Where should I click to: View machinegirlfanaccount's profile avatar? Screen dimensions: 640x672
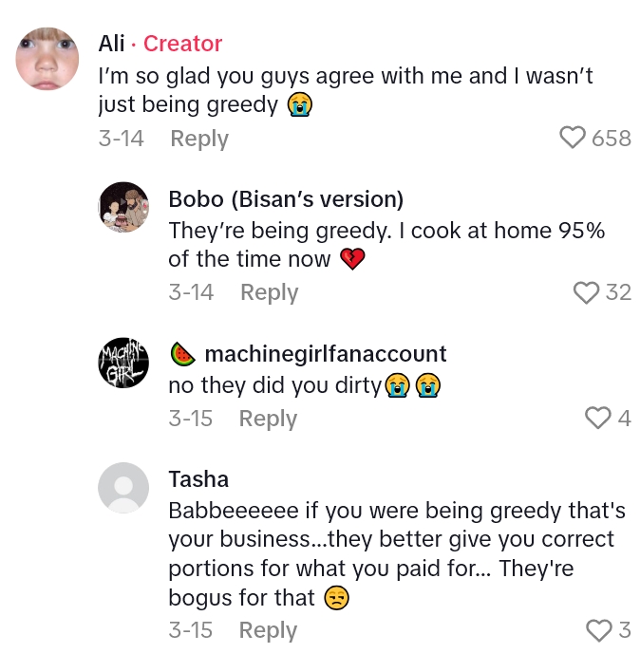tap(123, 362)
